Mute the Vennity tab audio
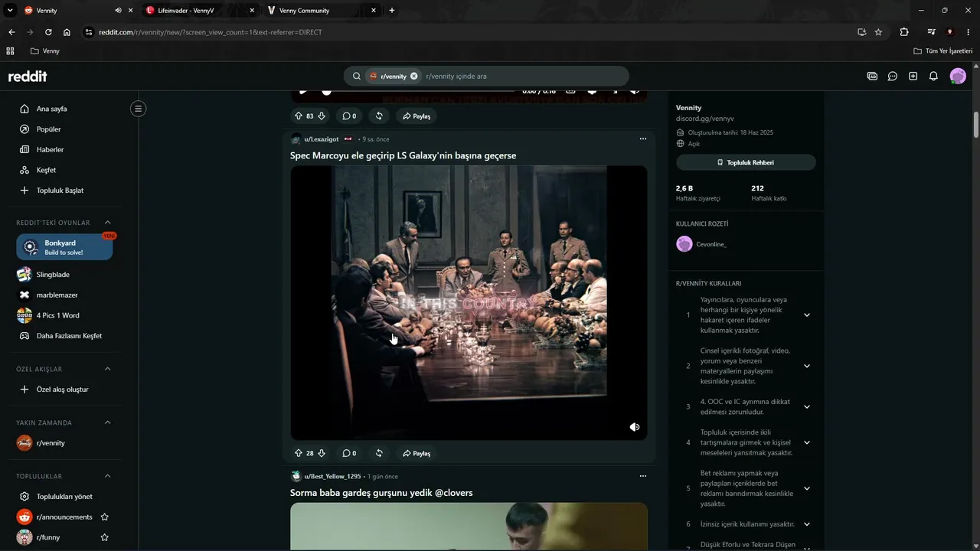The height and width of the screenshot is (551, 980). [x=118, y=11]
